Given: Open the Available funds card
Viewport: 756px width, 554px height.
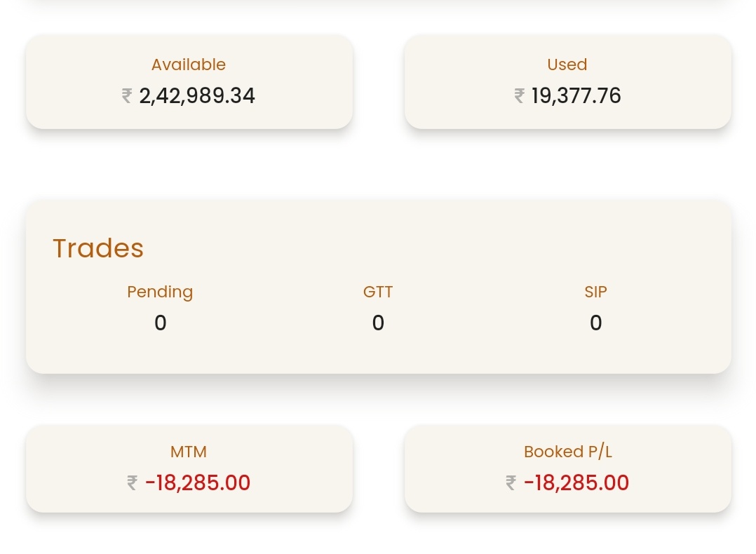Looking at the screenshot, I should [x=189, y=82].
